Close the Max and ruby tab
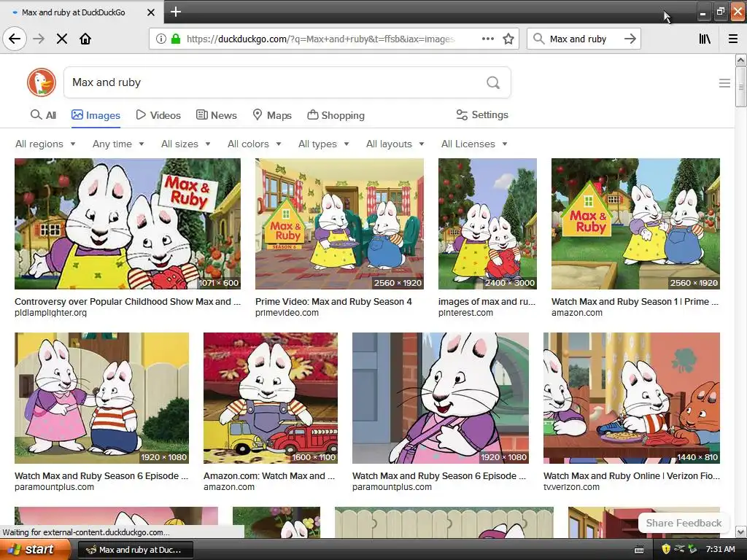Screen dimensions: 747x560 150,12
